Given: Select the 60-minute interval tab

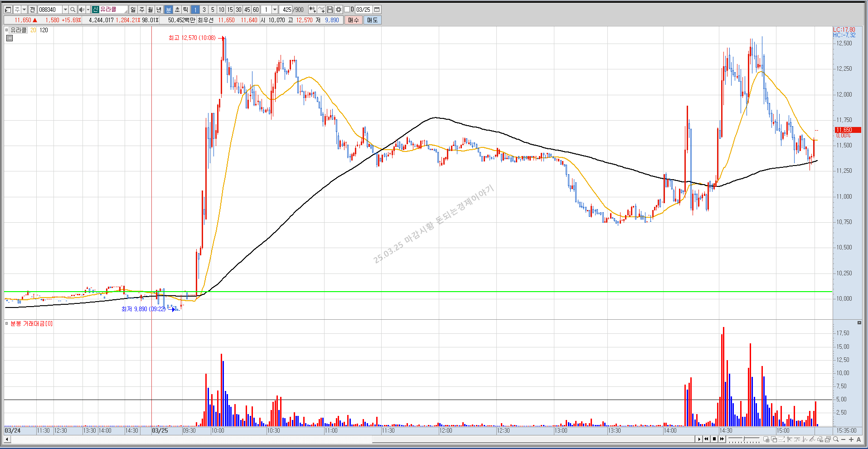Looking at the screenshot, I should coord(256,10).
